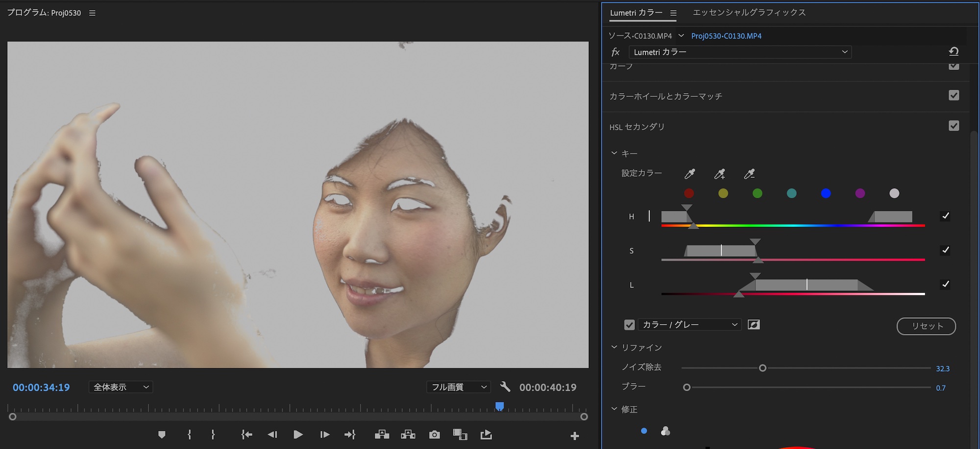Open the wrench settings menu

[x=505, y=387]
